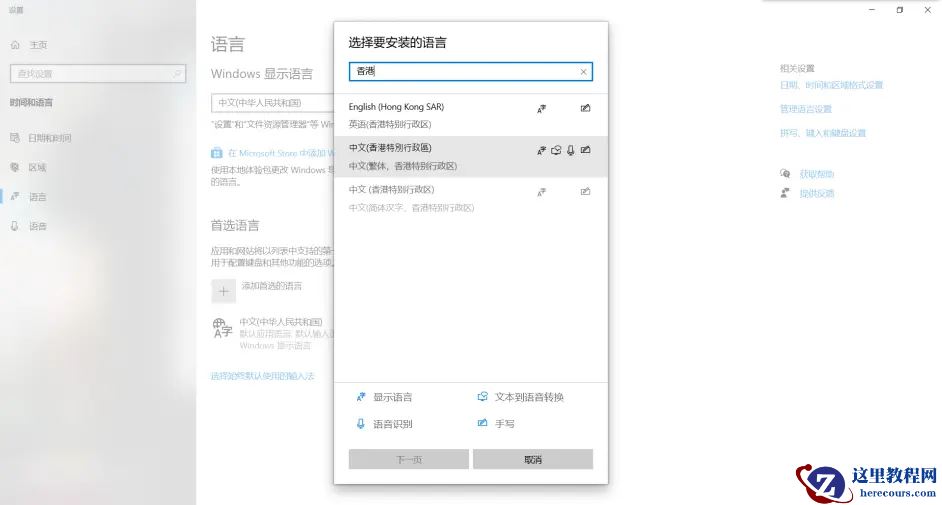Image resolution: width=942 pixels, height=505 pixels.
Task: Click the 语音识别 legend microphone icon
Action: [360, 423]
